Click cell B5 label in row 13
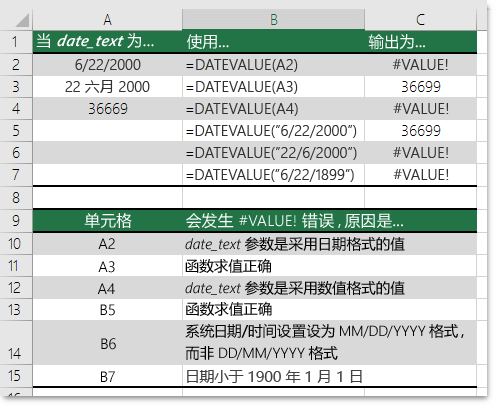The image size is (502, 411). point(107,310)
